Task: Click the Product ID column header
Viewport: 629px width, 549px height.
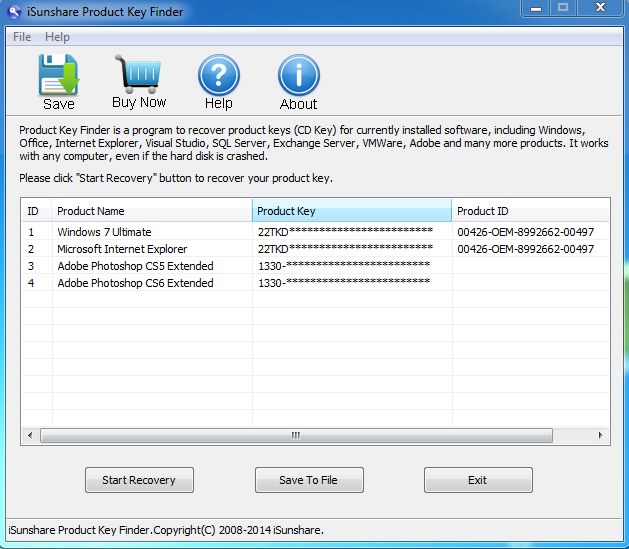Action: click(x=530, y=211)
